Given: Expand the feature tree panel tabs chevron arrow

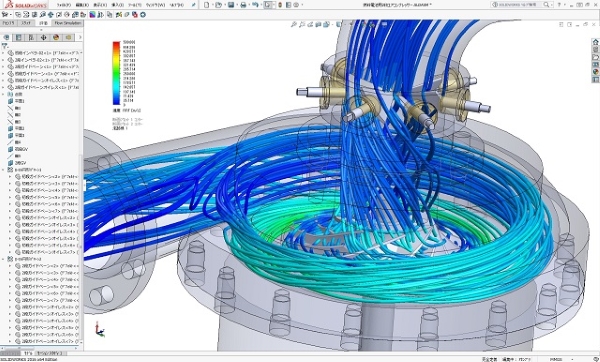Looking at the screenshot, I should coord(80,37).
